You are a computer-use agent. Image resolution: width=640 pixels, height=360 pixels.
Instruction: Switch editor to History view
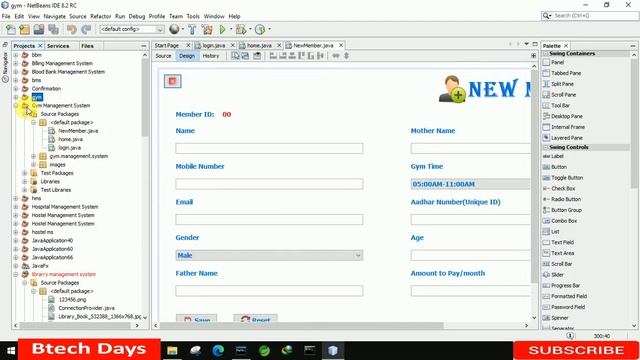coord(211,56)
